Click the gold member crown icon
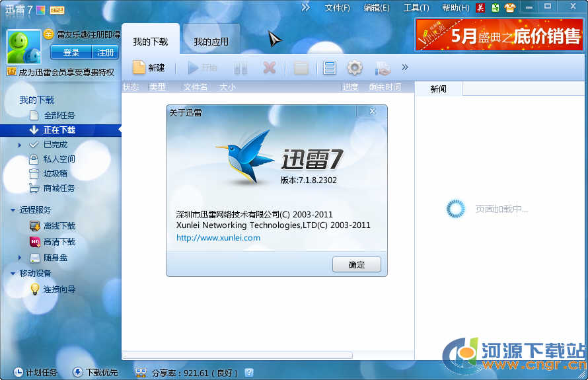Screen dimensions: 588x380 [12, 71]
